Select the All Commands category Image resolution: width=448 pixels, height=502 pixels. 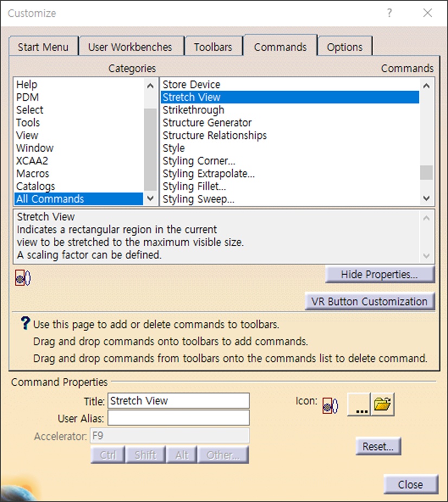click(x=79, y=199)
